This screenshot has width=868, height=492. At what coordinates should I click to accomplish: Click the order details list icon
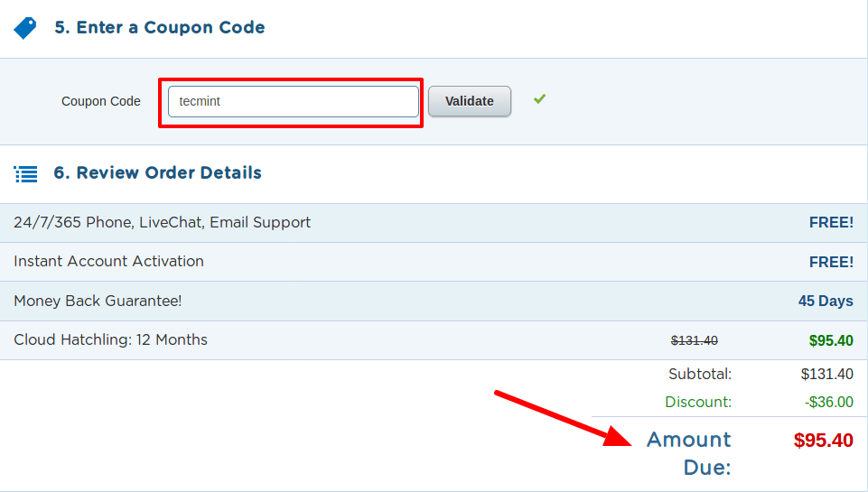26,173
